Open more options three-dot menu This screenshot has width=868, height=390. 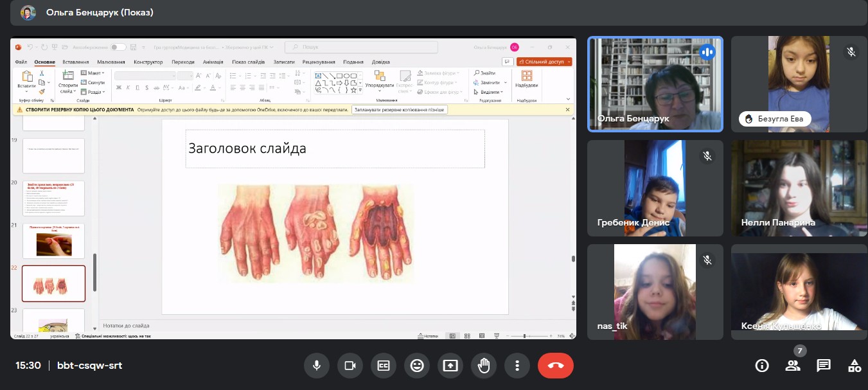coord(517,366)
